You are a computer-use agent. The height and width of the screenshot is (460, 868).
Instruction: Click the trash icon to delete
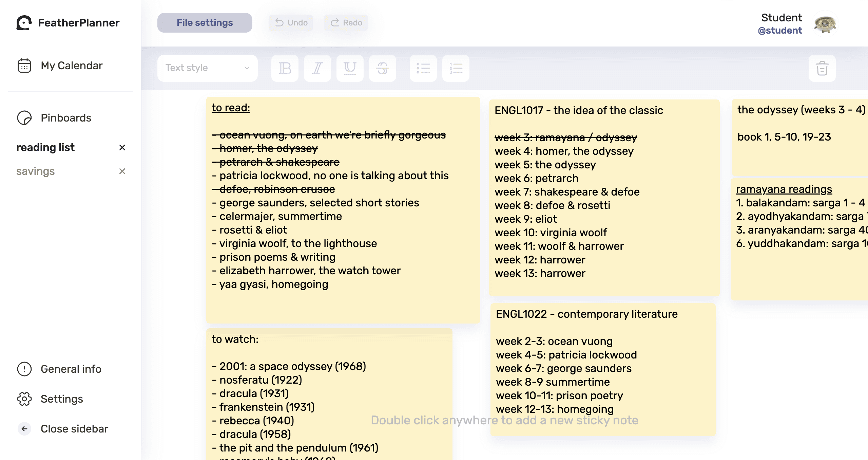coord(822,68)
